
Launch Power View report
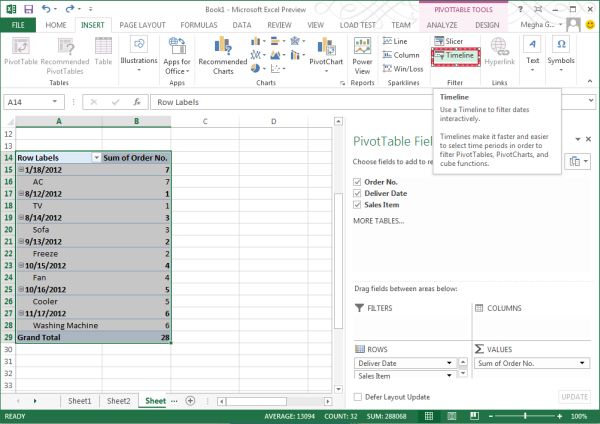[x=362, y=56]
